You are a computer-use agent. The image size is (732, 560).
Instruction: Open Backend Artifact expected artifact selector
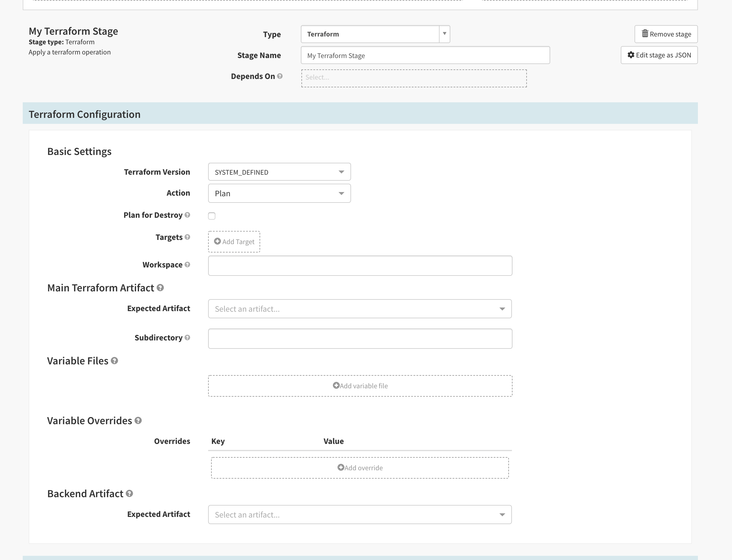tap(360, 515)
